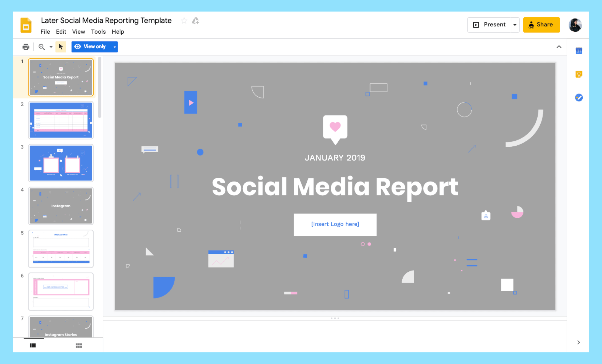Toggle the slide grid view at bottom
Image resolution: width=602 pixels, height=364 pixels.
pyautogui.click(x=79, y=345)
